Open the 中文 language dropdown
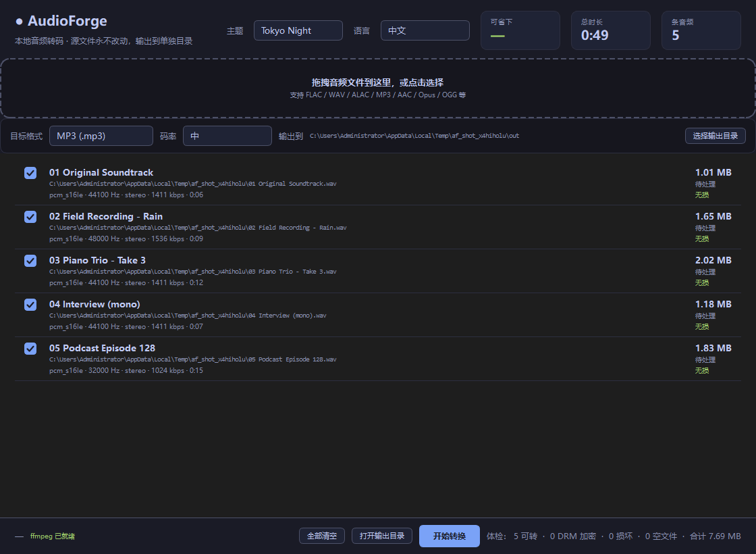 pos(425,30)
